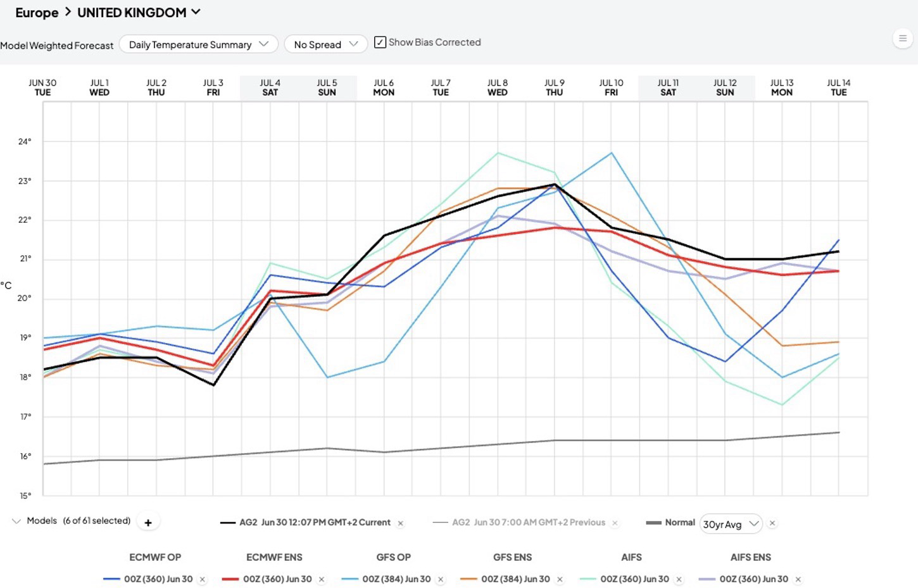Click the AIFS light green legend swatch

(x=588, y=579)
